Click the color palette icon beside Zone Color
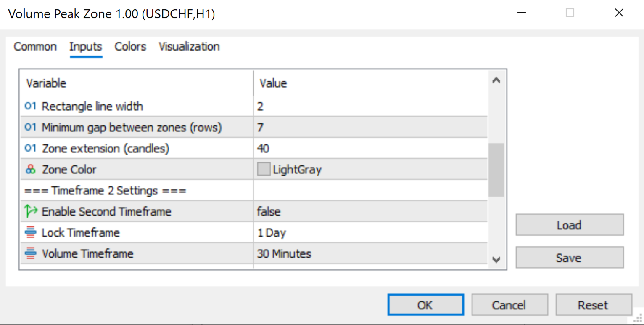Image resolution: width=644 pixels, height=325 pixels. (x=31, y=170)
